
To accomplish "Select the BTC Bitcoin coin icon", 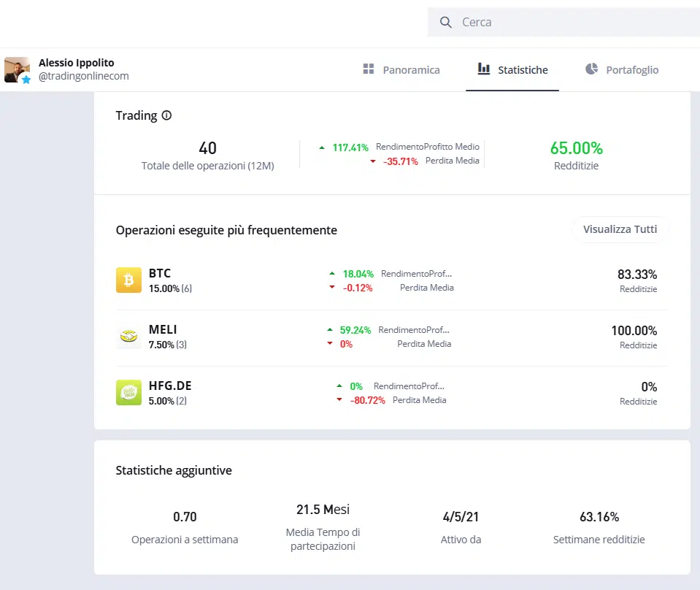I will (x=128, y=280).
